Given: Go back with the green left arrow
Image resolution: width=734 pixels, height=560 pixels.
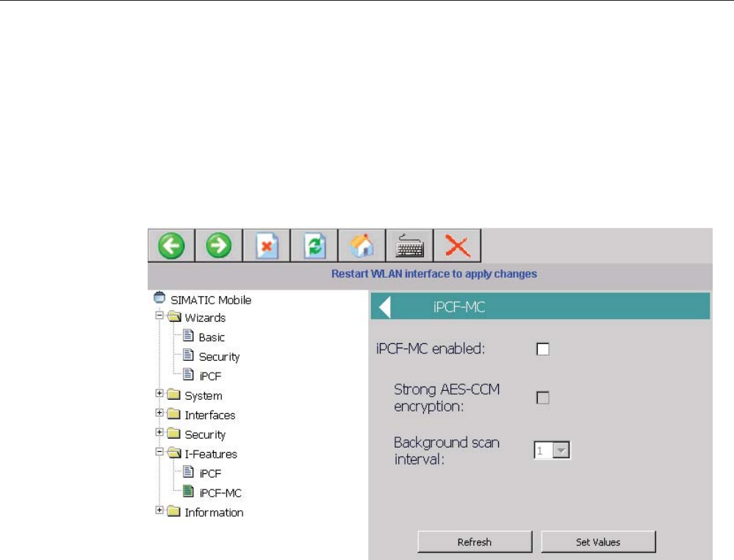Looking at the screenshot, I should click(x=171, y=245).
